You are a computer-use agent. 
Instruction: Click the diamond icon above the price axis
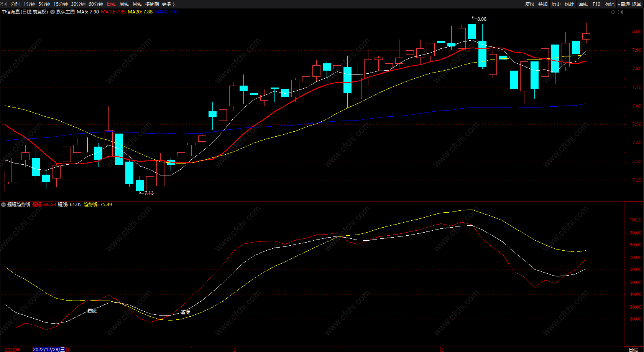613,12
